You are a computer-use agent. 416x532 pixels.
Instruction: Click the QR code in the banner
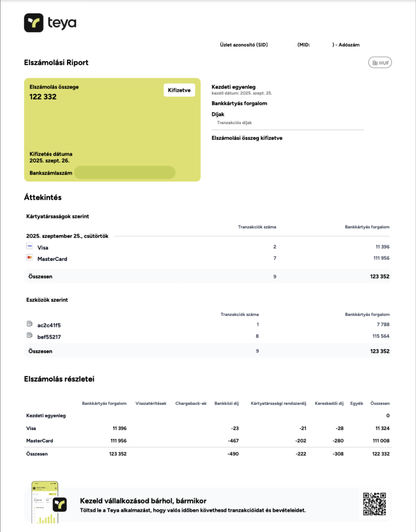(374, 504)
